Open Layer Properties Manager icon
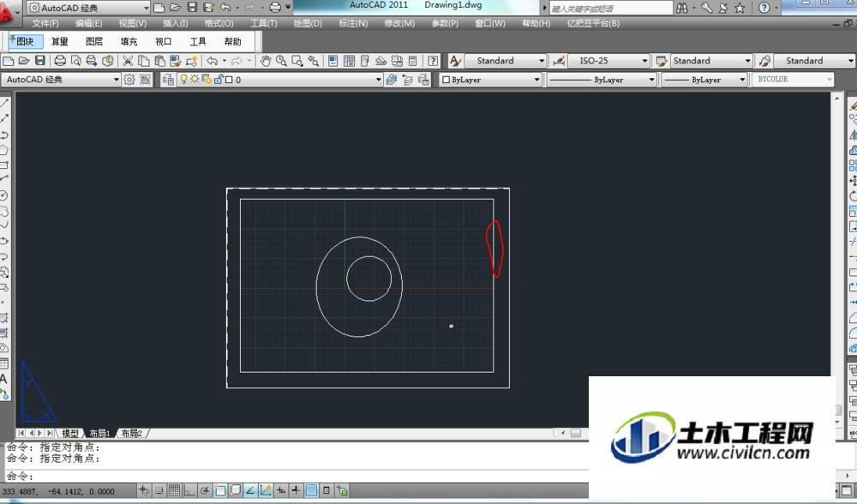 coord(168,80)
